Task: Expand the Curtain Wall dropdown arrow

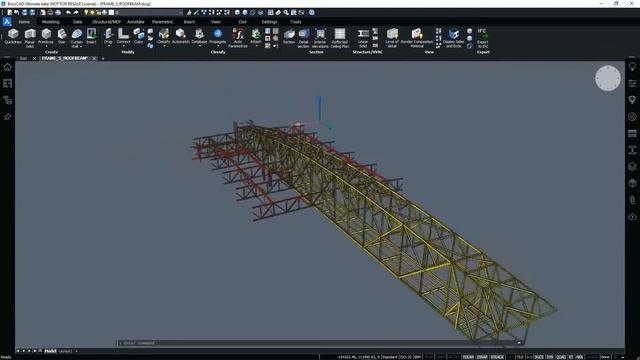Action: click(x=81, y=47)
